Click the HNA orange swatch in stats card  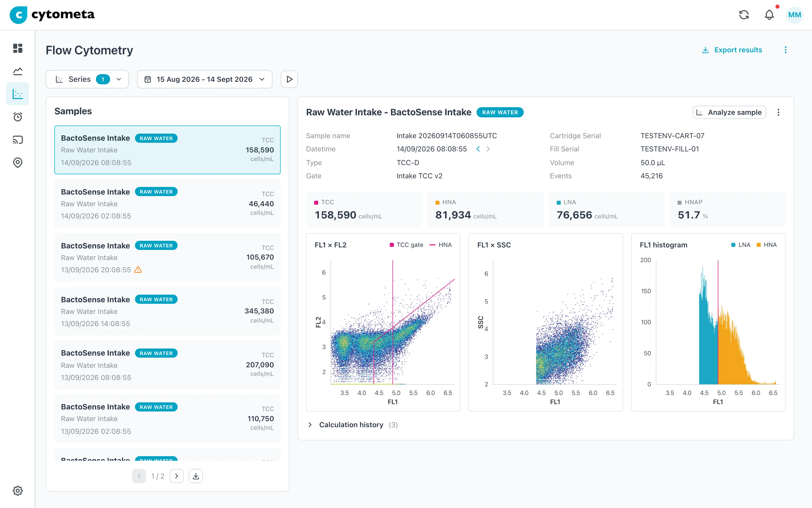pos(437,202)
